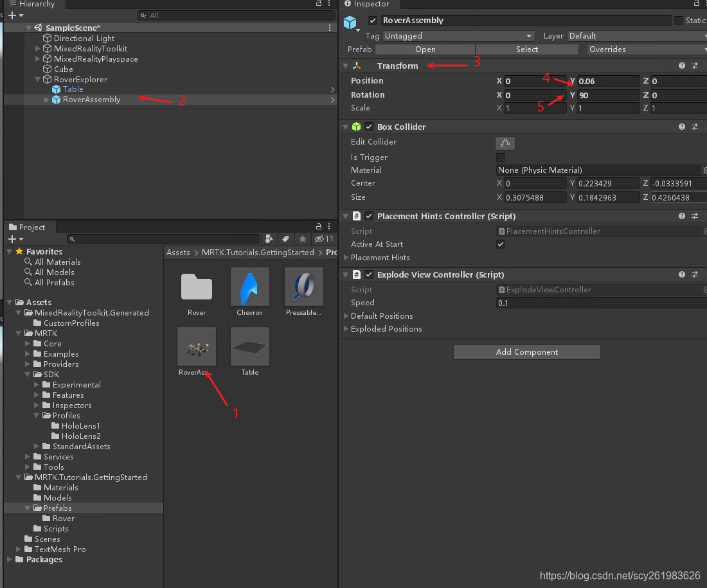707x588 pixels.
Task: Click the Position Y field showing 0.06
Action: click(x=608, y=81)
